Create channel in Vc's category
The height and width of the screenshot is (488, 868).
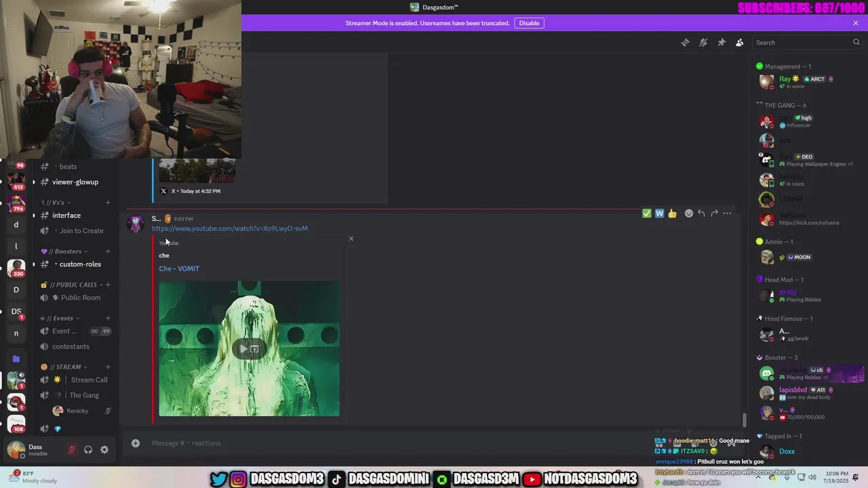(x=108, y=203)
